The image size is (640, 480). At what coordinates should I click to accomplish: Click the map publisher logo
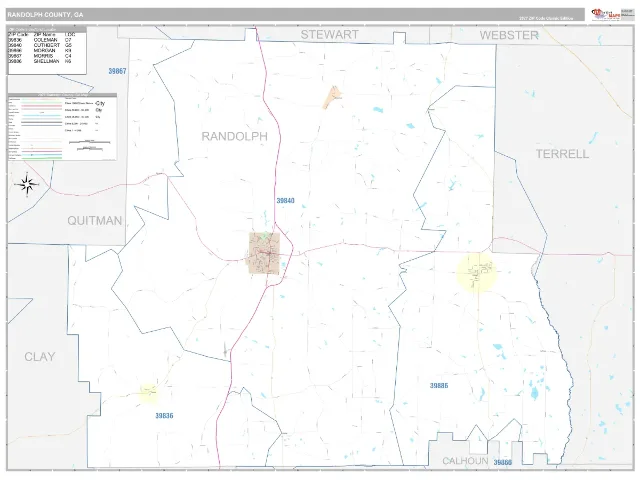pos(606,14)
